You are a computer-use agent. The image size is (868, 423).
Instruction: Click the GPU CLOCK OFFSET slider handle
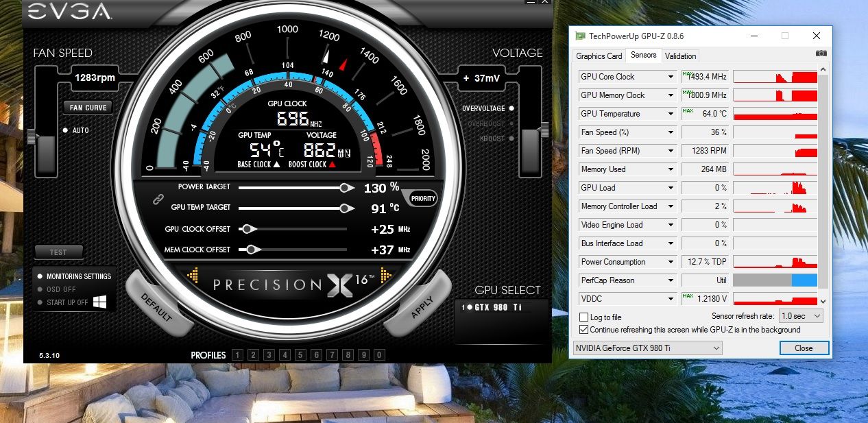click(x=250, y=229)
